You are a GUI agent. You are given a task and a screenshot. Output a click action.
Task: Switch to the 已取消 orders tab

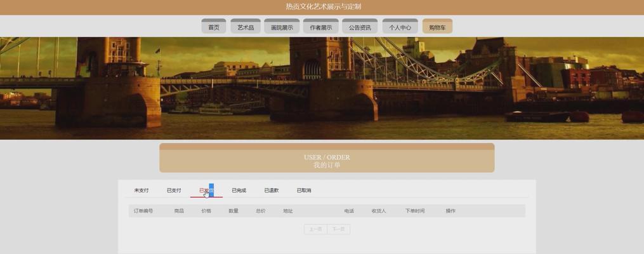point(304,190)
